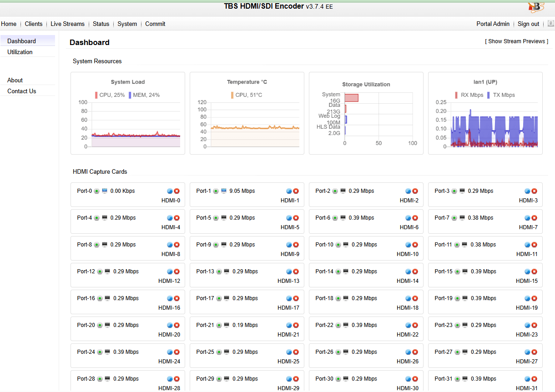Click the red stop icon for Port-0
The width and height of the screenshot is (555, 392).
177,191
